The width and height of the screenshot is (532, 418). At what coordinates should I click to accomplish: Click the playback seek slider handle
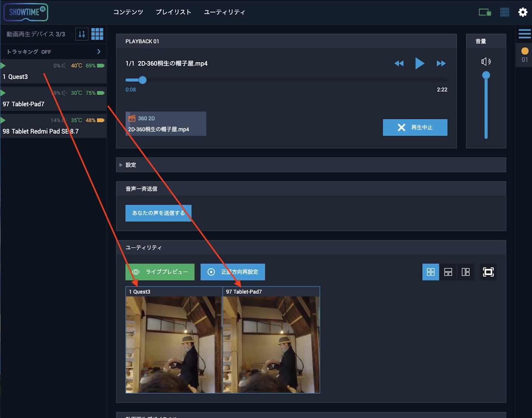[143, 80]
